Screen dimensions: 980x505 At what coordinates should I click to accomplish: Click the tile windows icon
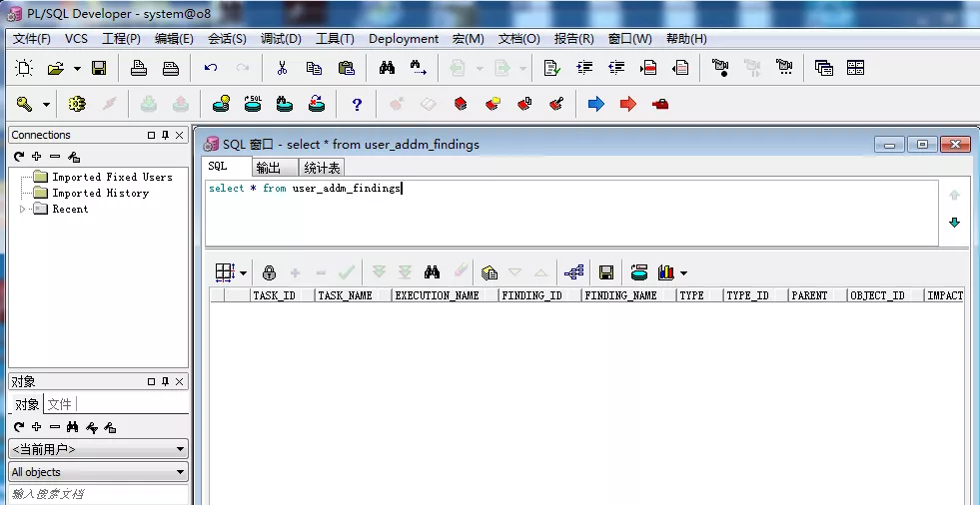[855, 68]
